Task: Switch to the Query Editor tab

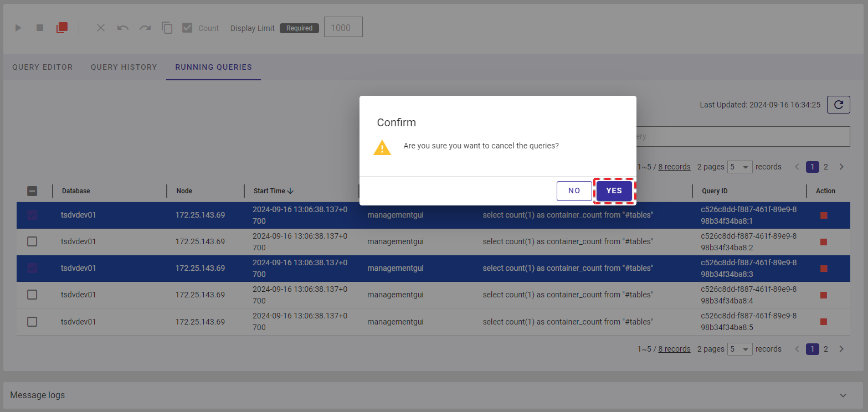Action: coord(43,67)
